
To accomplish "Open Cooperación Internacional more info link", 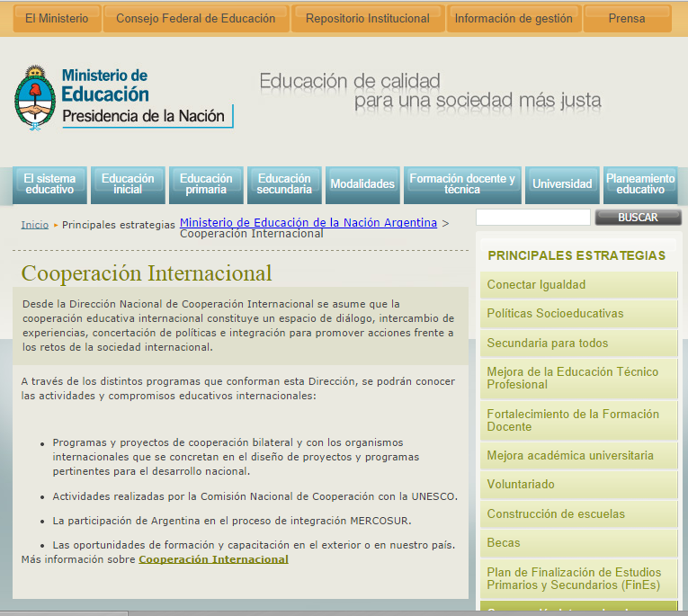I will click(x=213, y=559).
